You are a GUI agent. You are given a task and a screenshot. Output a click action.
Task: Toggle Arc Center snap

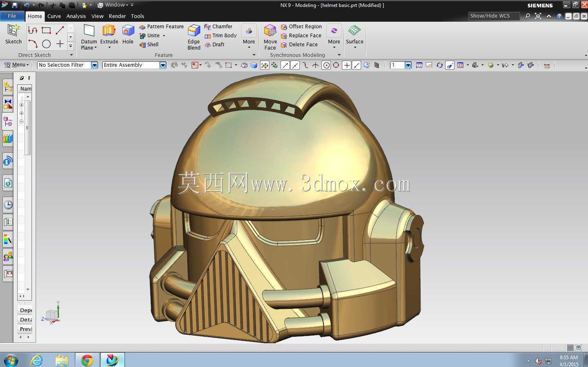point(326,65)
